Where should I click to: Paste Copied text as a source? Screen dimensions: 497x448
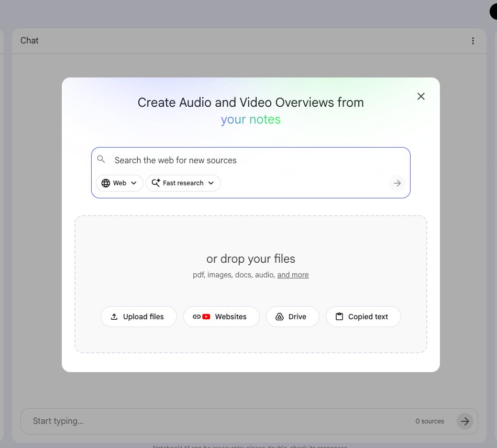pos(363,317)
